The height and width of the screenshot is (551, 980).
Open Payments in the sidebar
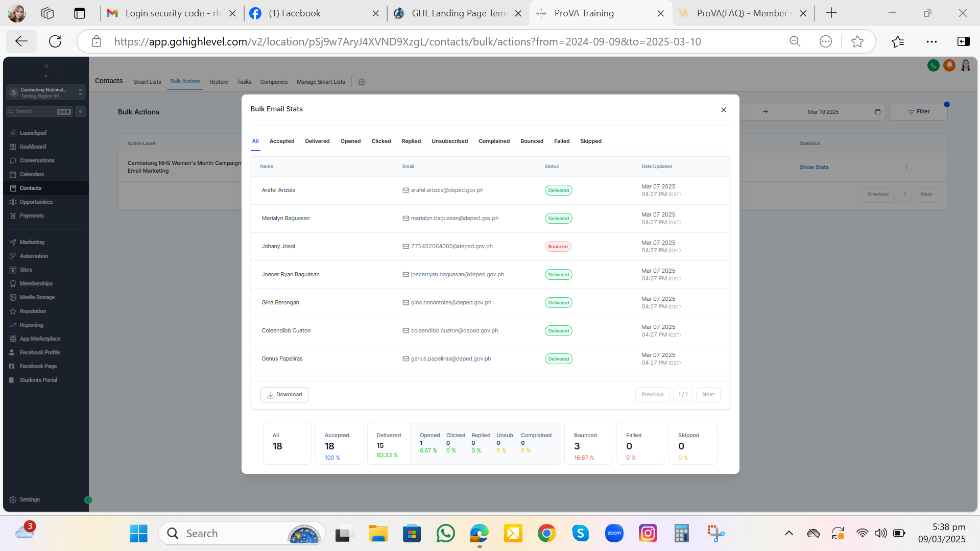pos(32,215)
